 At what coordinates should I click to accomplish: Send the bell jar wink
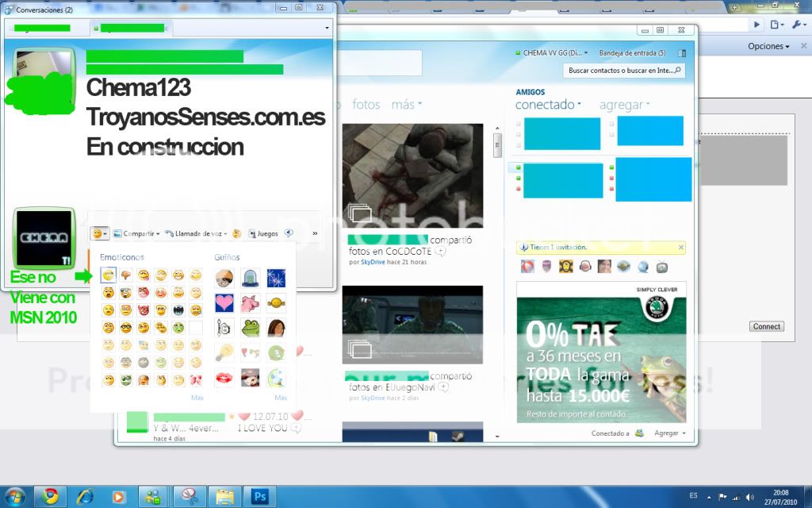point(250,278)
